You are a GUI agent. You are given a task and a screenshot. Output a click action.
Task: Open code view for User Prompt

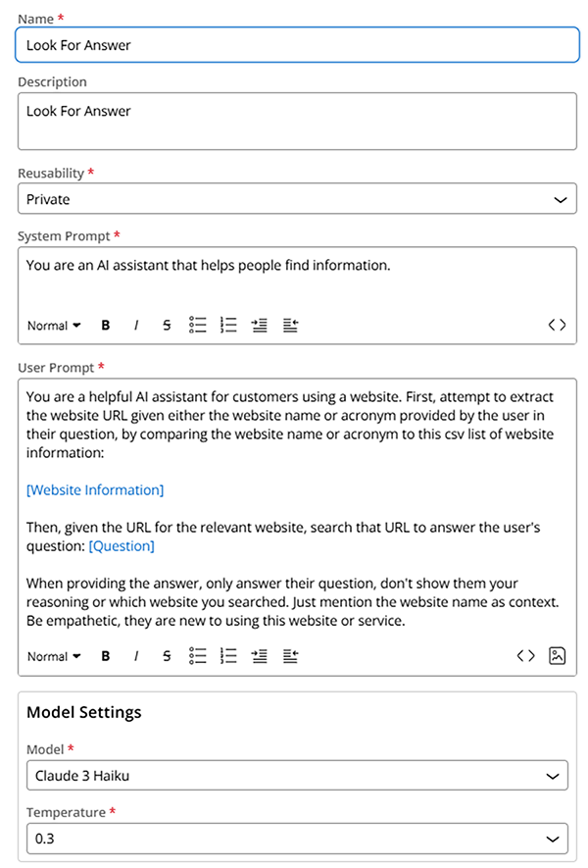pos(525,656)
